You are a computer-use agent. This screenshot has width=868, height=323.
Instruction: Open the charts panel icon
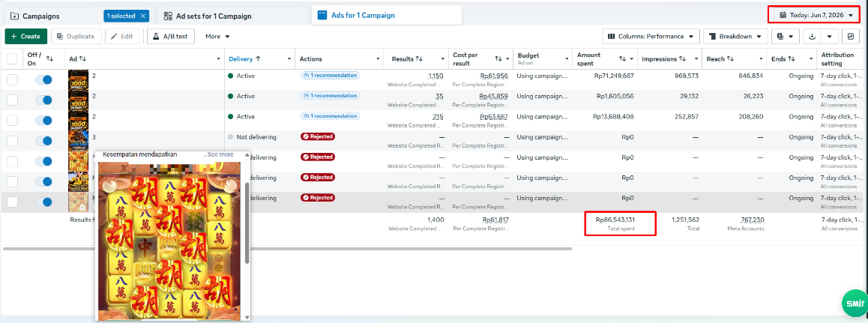click(x=850, y=37)
